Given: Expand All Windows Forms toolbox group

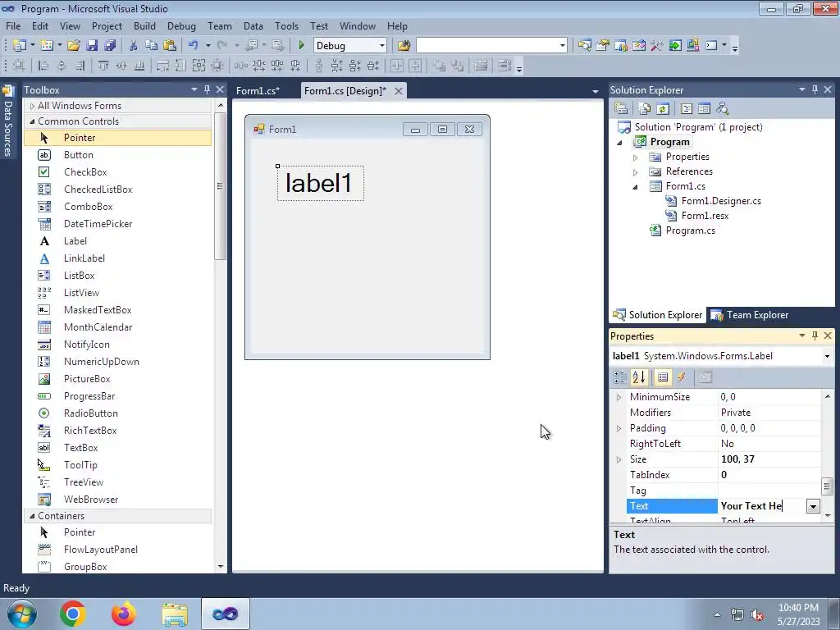Looking at the screenshot, I should pyautogui.click(x=32, y=106).
